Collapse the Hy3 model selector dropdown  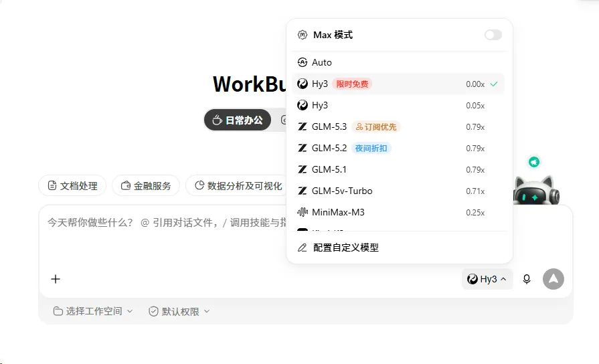tap(487, 279)
